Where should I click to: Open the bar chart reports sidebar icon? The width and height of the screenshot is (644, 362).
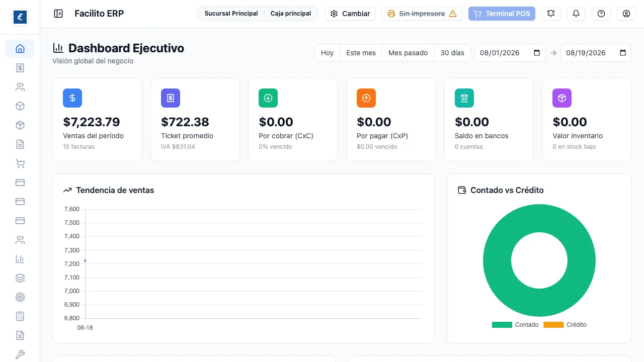click(x=20, y=259)
